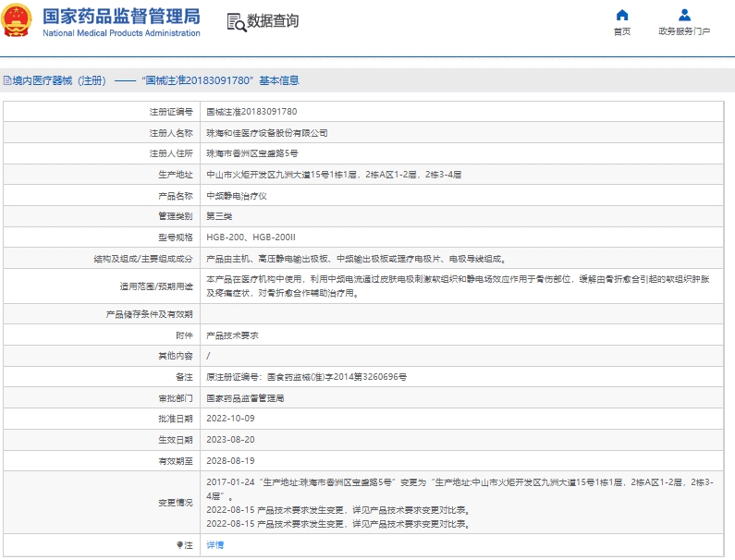735x560 pixels.
Task: Select the 2017-01-24 address change entry
Action: [x=459, y=489]
